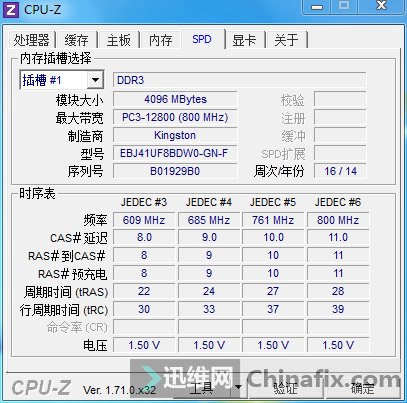
Task: Click tRAS value 28
Action: [x=338, y=291]
